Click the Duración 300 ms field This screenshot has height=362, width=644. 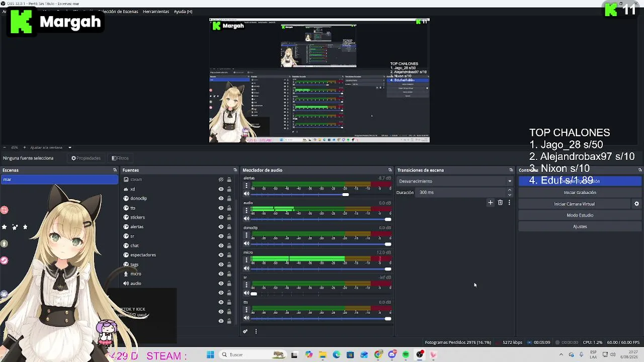click(x=461, y=193)
